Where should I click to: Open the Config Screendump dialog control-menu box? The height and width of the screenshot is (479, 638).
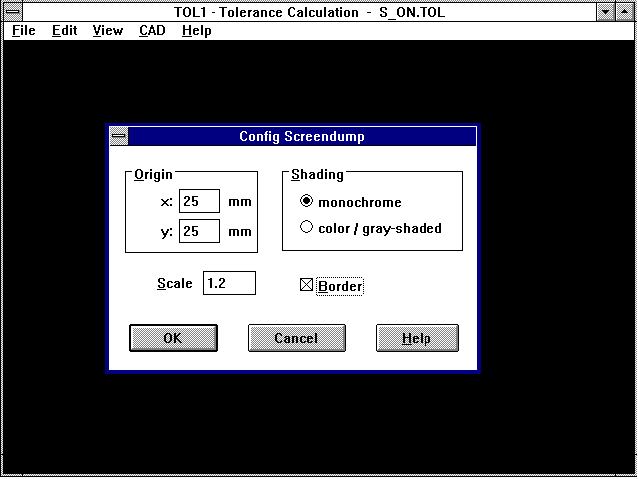coord(119,136)
